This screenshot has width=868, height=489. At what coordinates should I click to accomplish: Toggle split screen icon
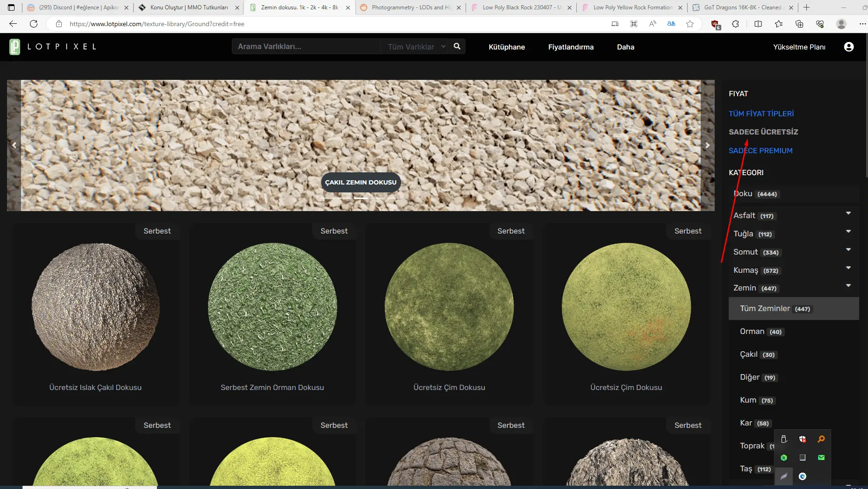click(758, 24)
